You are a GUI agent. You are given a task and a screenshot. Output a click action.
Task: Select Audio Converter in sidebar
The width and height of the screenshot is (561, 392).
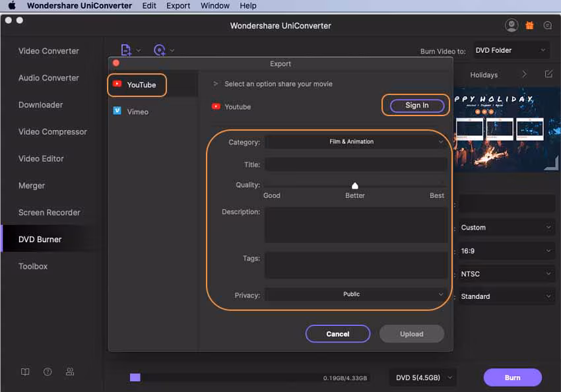click(x=49, y=78)
